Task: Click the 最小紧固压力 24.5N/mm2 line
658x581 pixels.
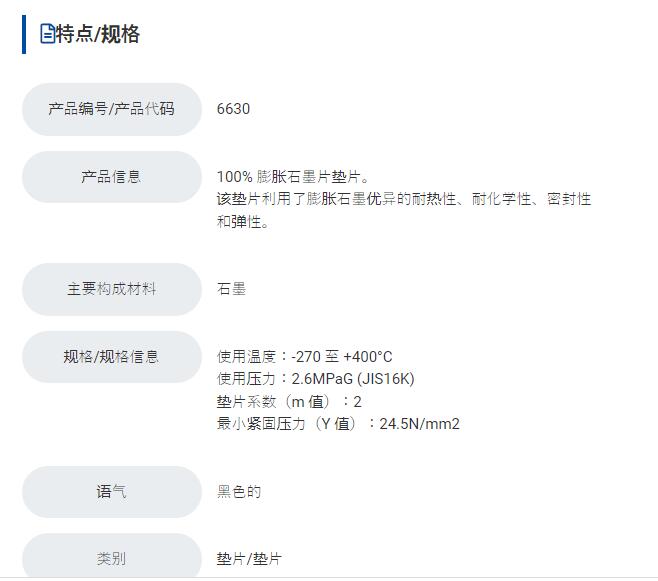Action: (338, 424)
